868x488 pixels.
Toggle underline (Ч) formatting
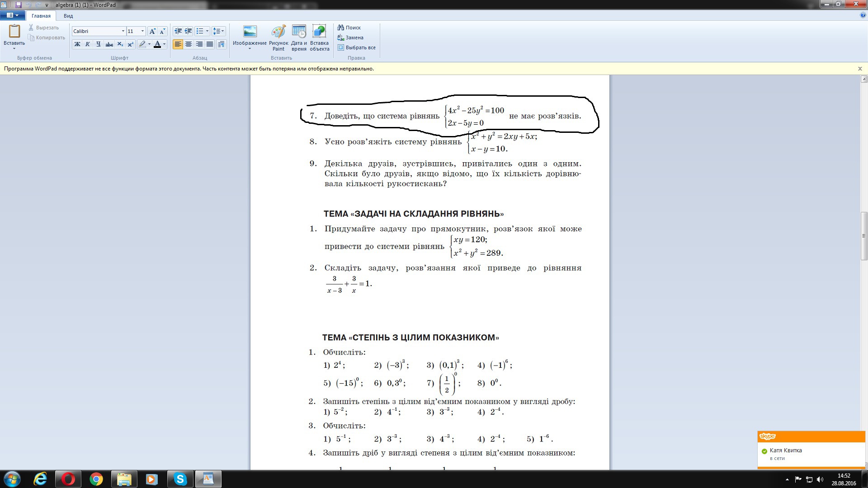pos(98,44)
